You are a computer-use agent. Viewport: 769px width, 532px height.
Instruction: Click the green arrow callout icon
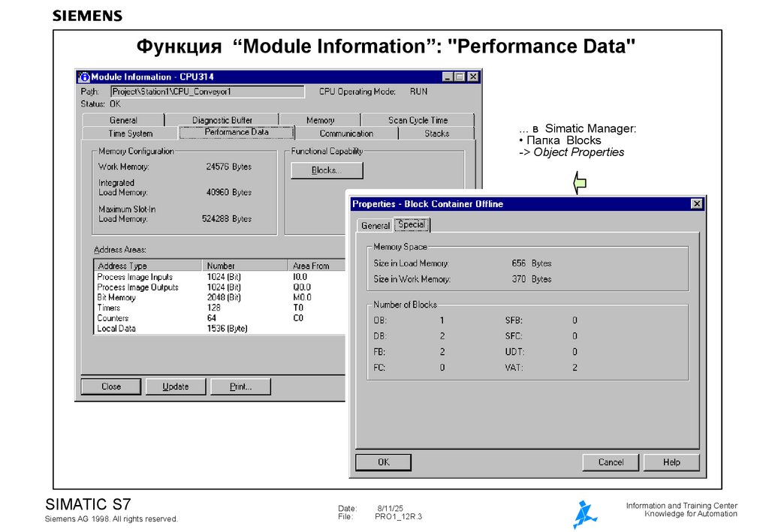(x=578, y=182)
